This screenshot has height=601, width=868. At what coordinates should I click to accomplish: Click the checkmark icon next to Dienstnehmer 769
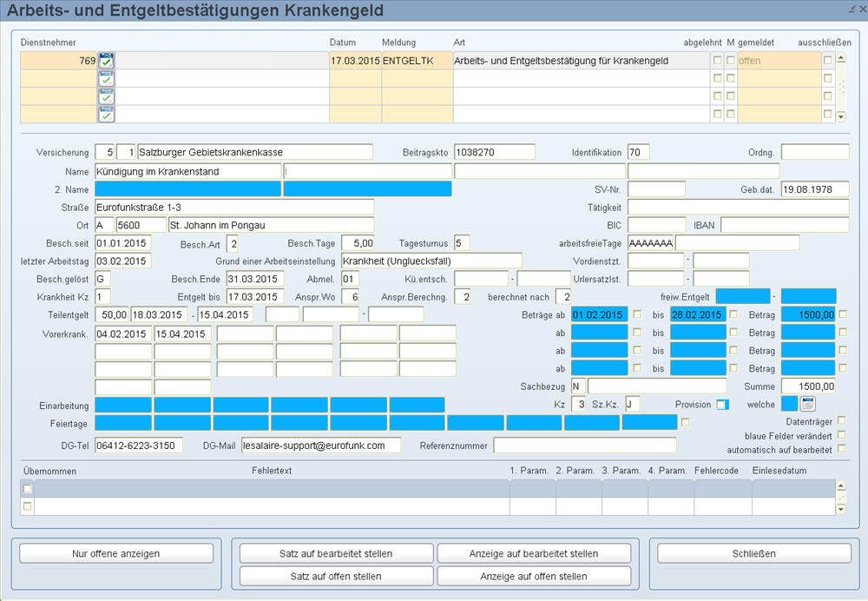pyautogui.click(x=106, y=61)
